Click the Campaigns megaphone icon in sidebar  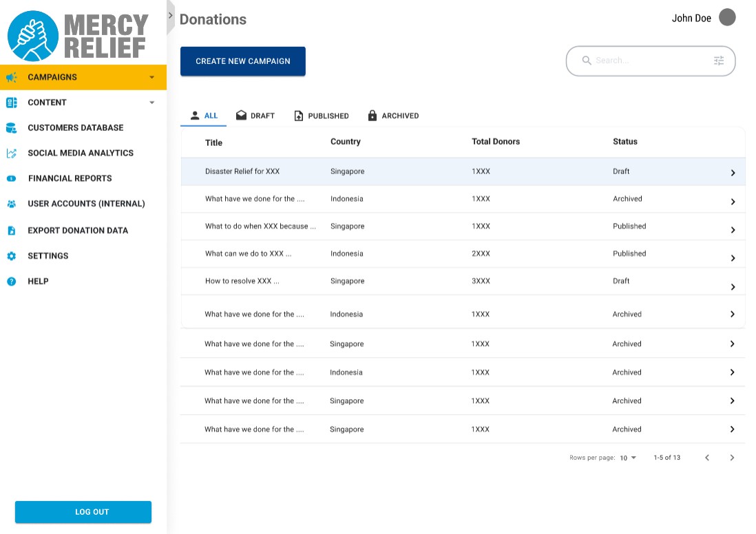(11, 78)
